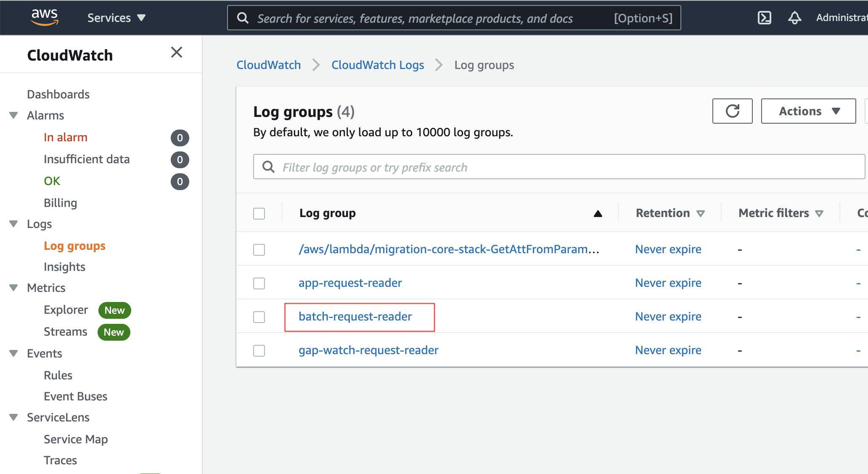Open Event Buses in the sidebar
Viewport: 868px width, 474px height.
click(x=75, y=396)
